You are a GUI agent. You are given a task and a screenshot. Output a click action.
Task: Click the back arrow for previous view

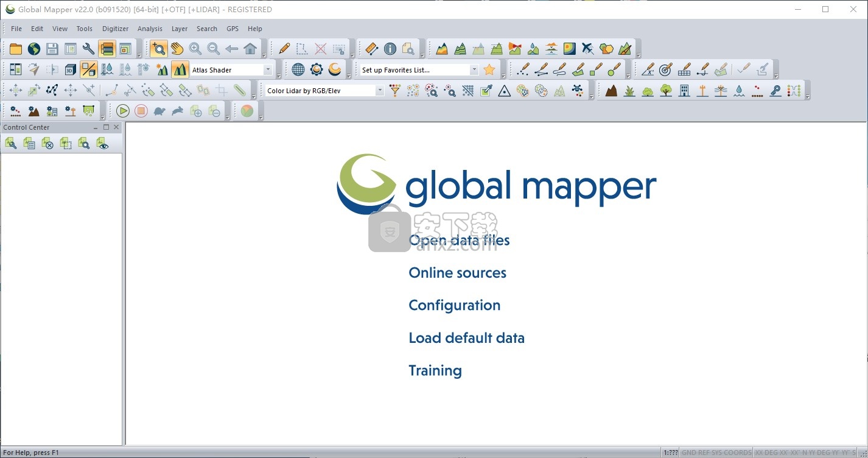[x=232, y=49]
